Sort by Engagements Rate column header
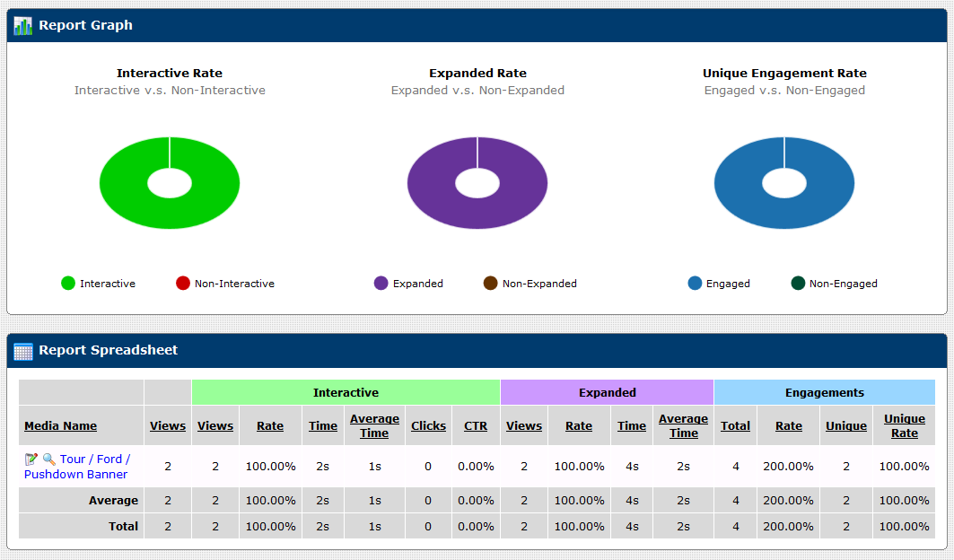Viewport: 954px width, 560px height. point(789,426)
